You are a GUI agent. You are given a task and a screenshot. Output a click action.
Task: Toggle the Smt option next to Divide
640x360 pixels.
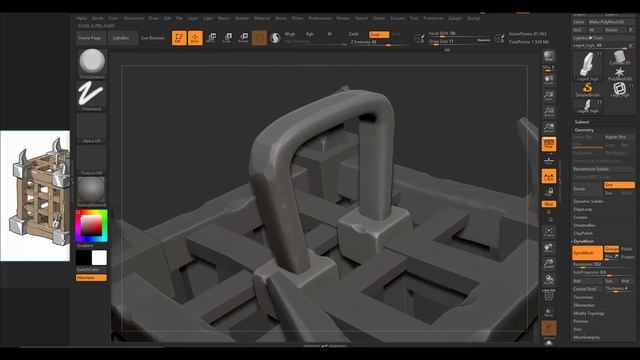(x=619, y=185)
